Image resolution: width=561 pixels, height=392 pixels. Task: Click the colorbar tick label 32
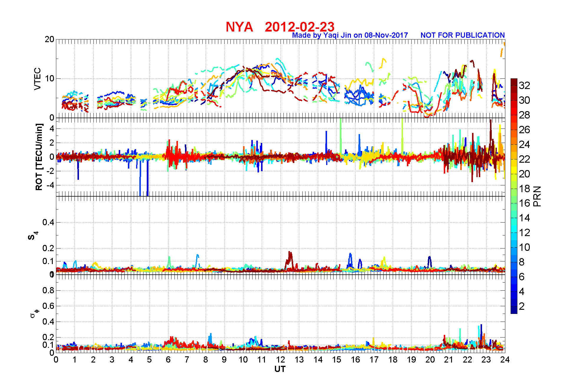pos(524,85)
